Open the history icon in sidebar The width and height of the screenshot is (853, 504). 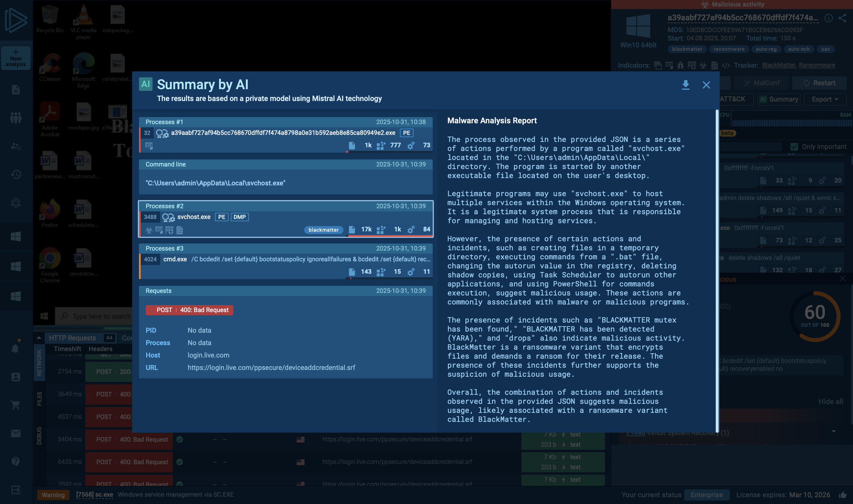click(16, 175)
